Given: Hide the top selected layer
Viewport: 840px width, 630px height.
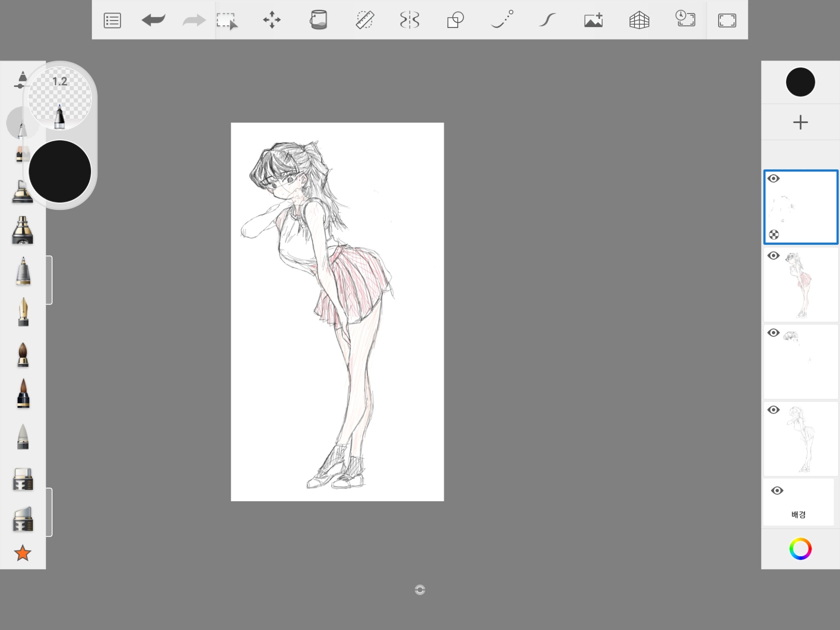Looking at the screenshot, I should click(774, 178).
